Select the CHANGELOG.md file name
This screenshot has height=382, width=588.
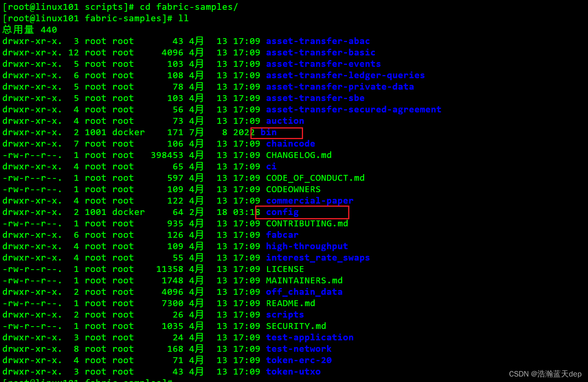coord(299,155)
